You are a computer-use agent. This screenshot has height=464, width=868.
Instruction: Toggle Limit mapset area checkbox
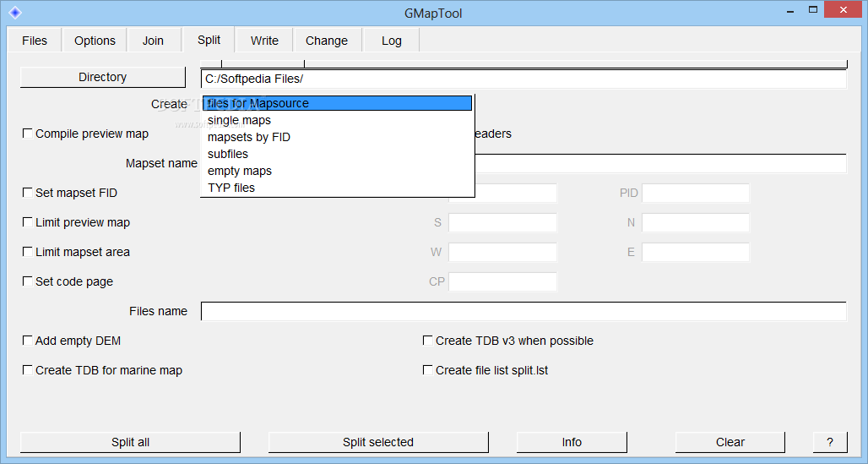tap(27, 252)
